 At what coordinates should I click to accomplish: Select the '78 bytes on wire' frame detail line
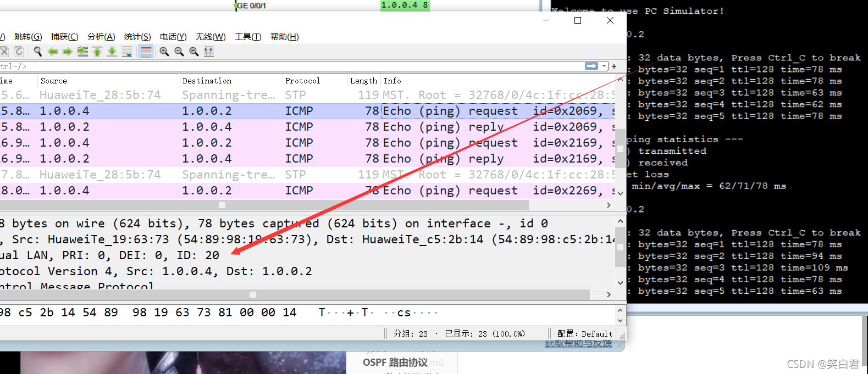[307, 224]
